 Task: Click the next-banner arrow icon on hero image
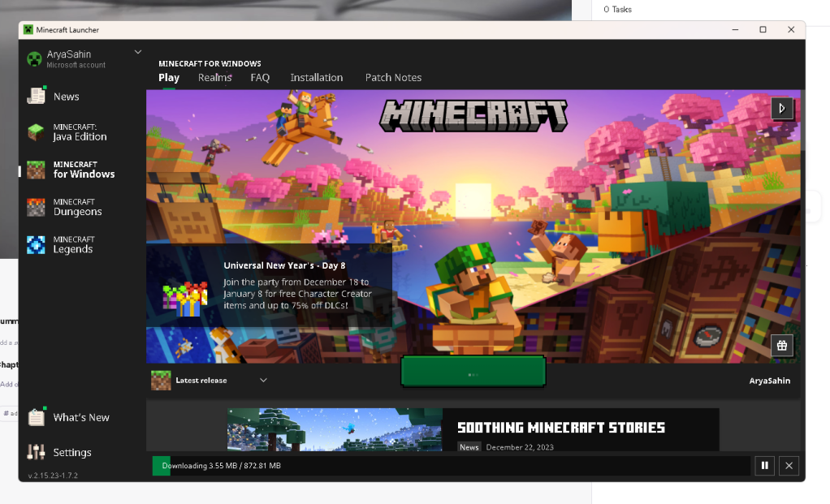coord(782,109)
